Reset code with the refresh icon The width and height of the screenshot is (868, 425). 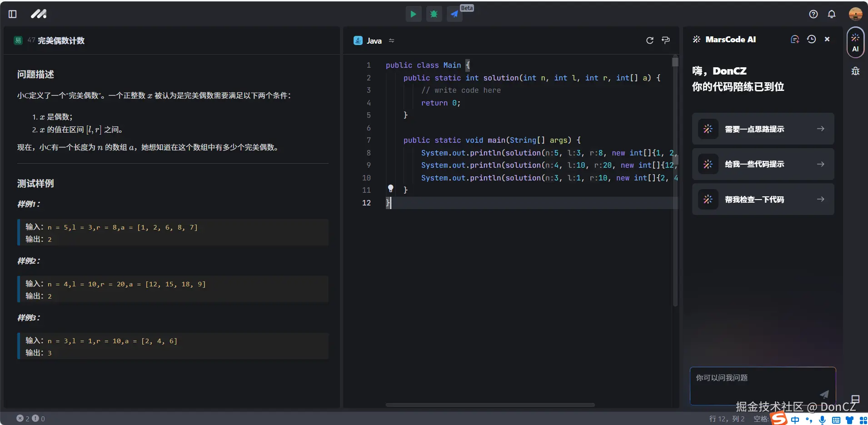coord(649,40)
